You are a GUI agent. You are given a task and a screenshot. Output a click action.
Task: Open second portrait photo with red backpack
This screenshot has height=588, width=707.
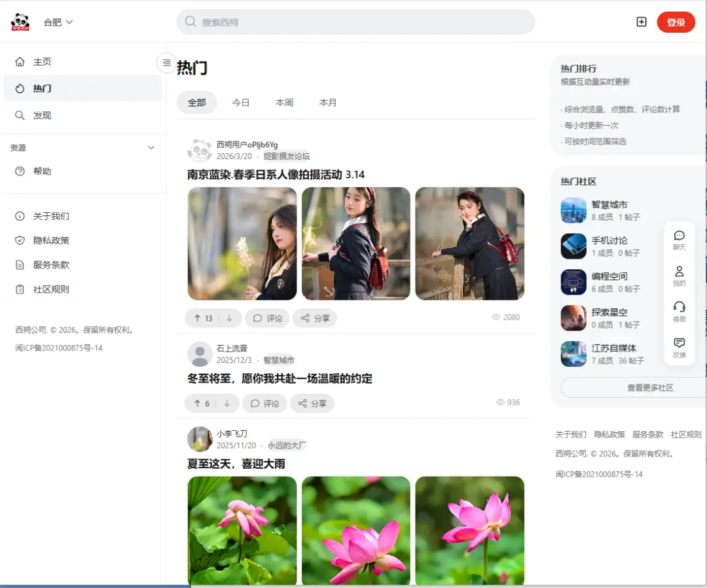[355, 244]
